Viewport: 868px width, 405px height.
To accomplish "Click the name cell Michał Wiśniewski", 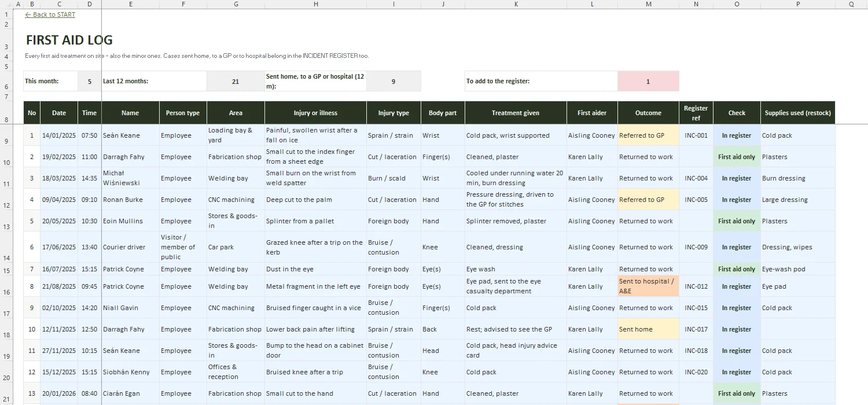I will pyautogui.click(x=130, y=178).
